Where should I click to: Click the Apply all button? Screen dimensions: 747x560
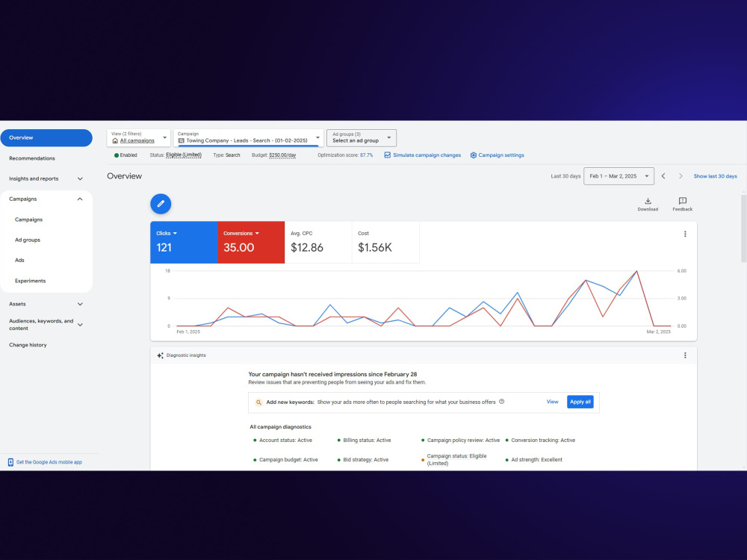[580, 402]
